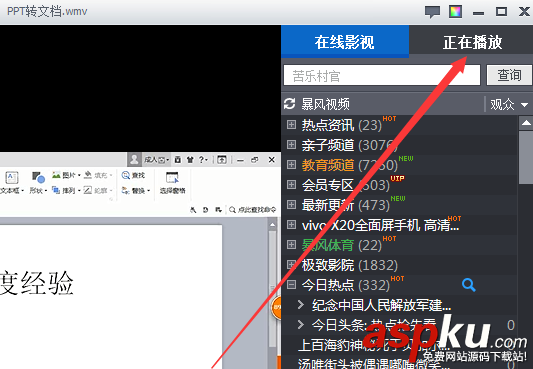Click the 填充 fill icon in WPS ribbon
Screen dimensions: 533x369
(88, 175)
